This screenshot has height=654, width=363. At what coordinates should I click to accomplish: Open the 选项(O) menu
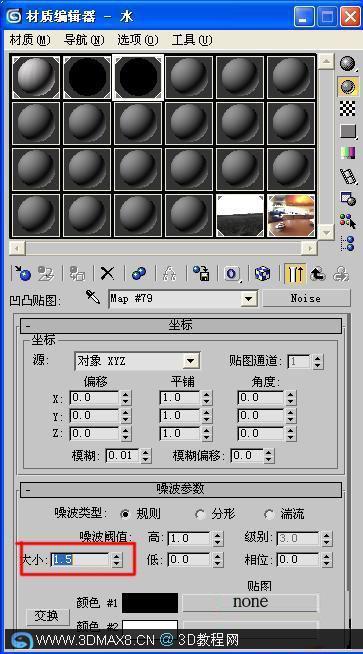138,40
